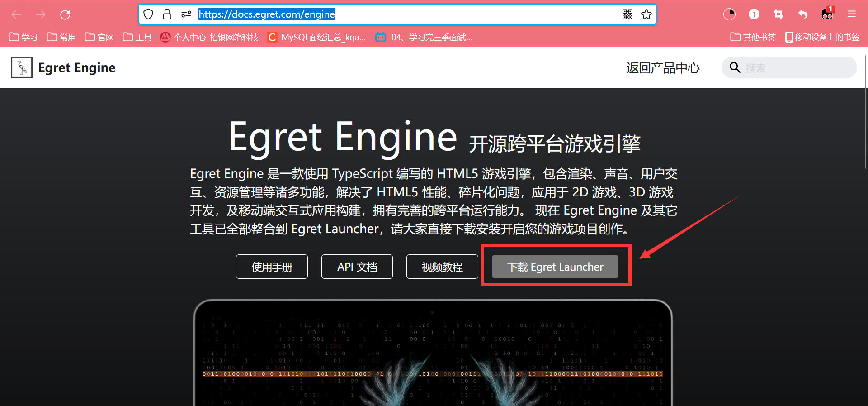Open the 使用手册 button
The height and width of the screenshot is (406, 868).
click(272, 267)
